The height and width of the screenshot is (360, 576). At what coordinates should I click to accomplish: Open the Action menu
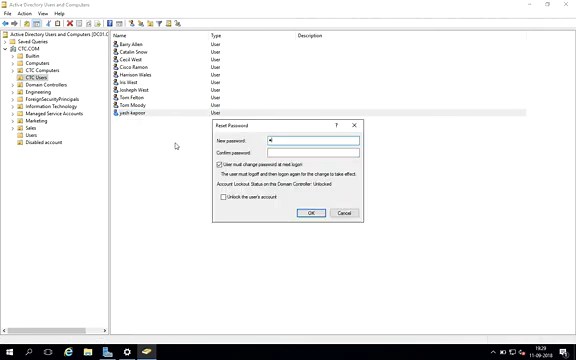(x=25, y=14)
